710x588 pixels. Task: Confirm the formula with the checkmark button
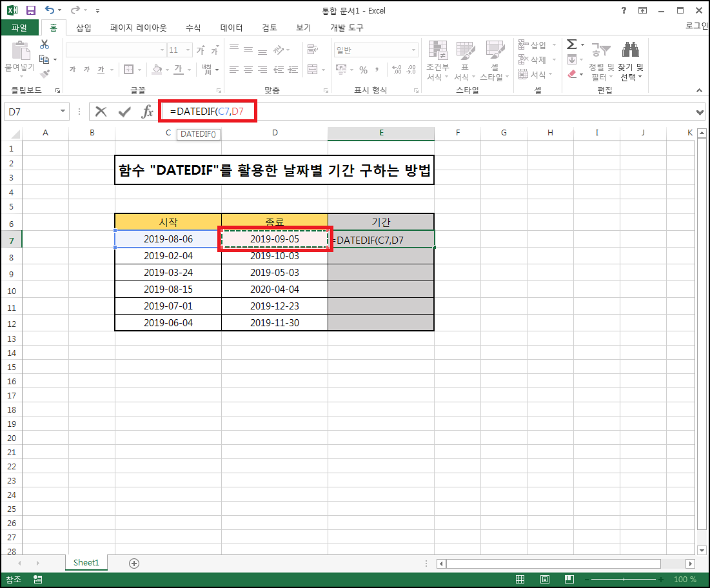(124, 112)
